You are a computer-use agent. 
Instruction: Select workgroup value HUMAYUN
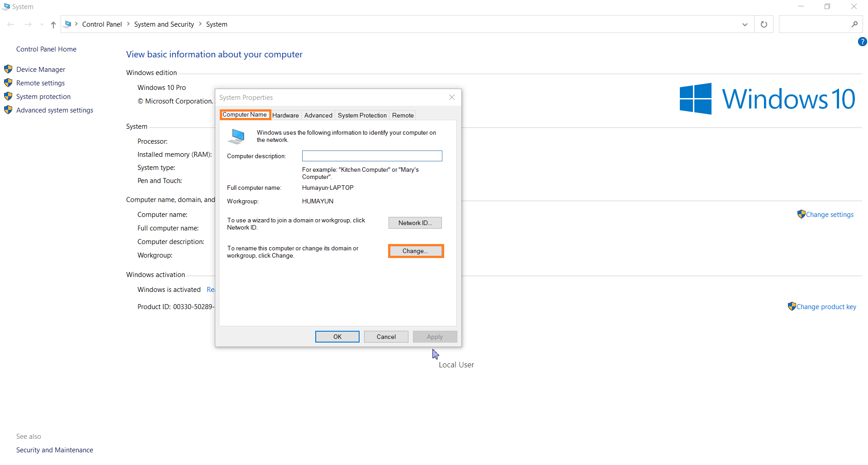(x=318, y=202)
